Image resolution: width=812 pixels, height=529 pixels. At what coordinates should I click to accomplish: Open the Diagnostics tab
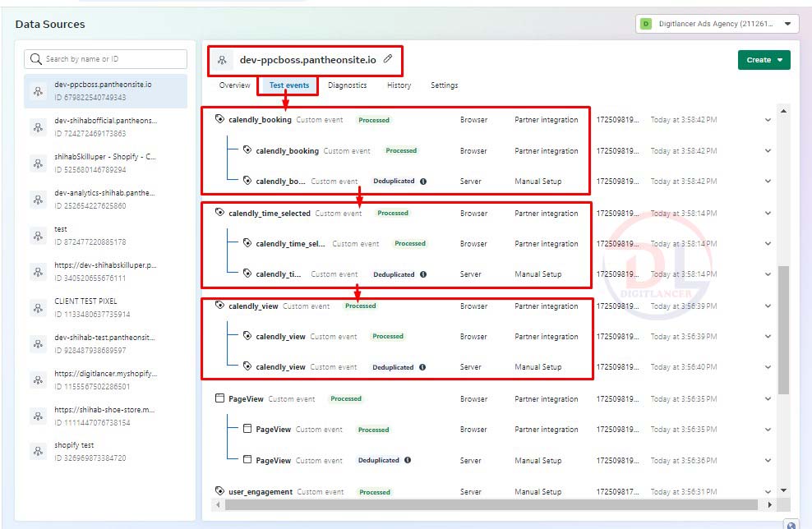click(347, 85)
